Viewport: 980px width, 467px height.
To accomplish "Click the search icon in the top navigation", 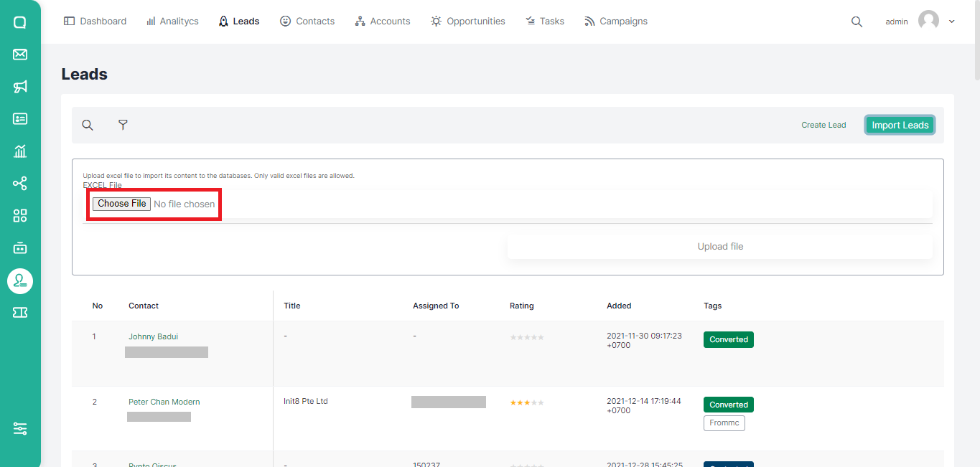I will click(x=857, y=22).
